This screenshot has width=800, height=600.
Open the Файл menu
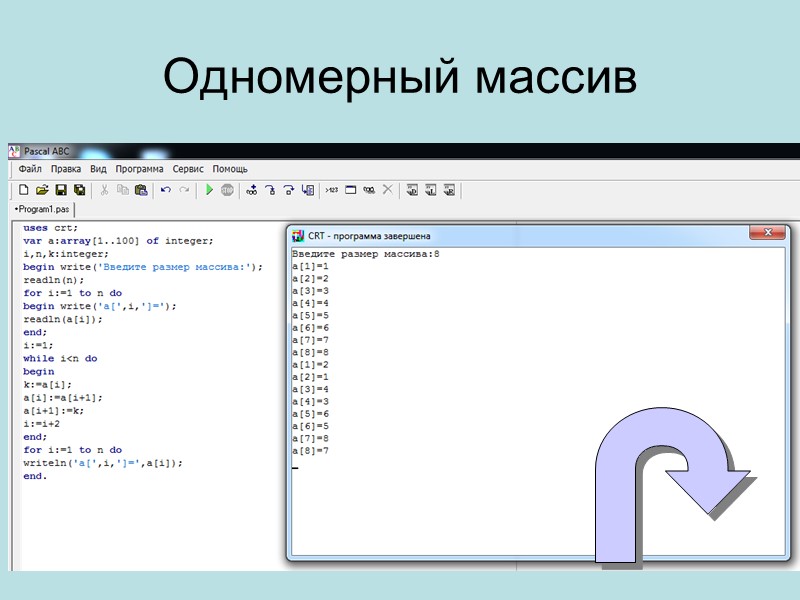point(29,169)
